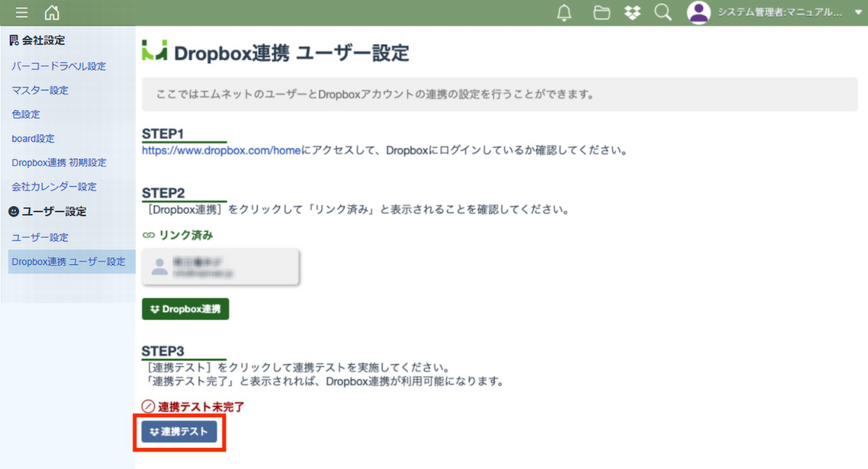
Task: Select 会社カレンダー設定 in sidebar
Action: pos(54,187)
